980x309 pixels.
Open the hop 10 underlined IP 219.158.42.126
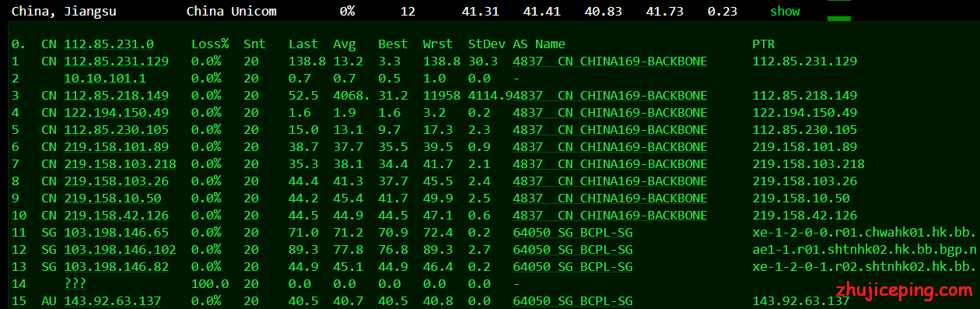point(117,216)
